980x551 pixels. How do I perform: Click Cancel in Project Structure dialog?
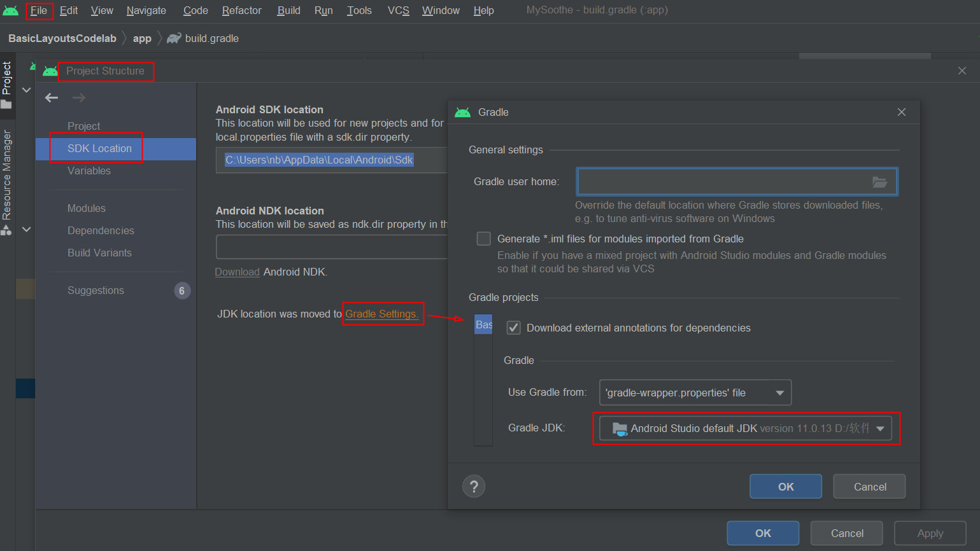pyautogui.click(x=847, y=533)
